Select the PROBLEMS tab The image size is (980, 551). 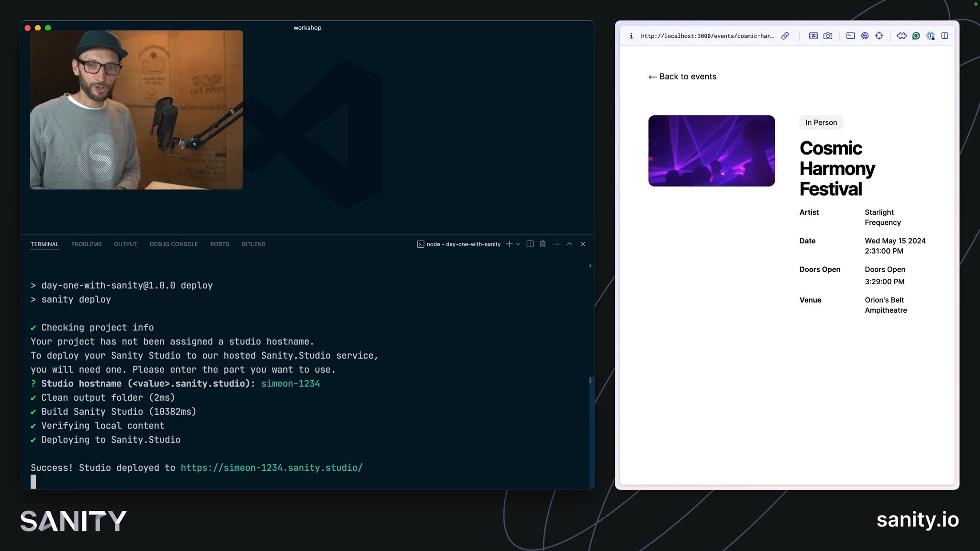coord(86,243)
